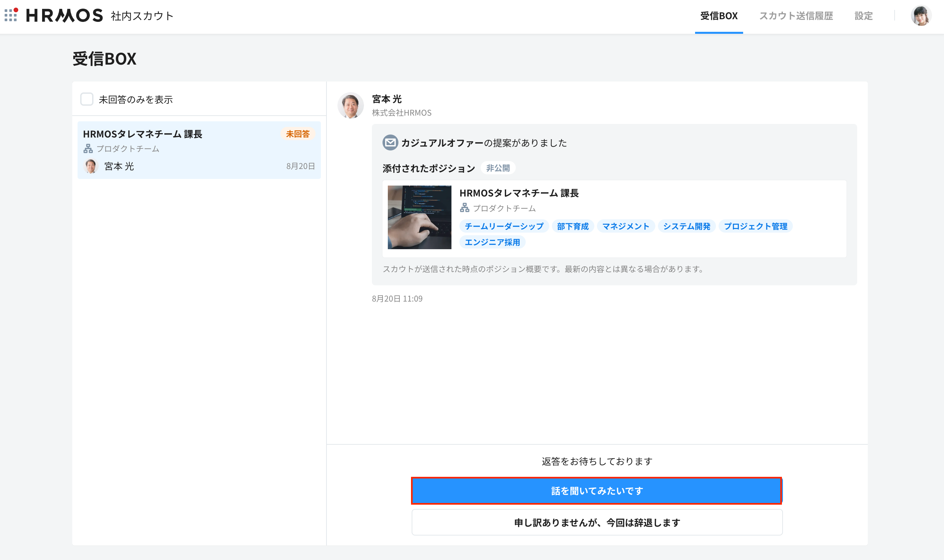Select the エンジニア採用 skill tag
Screen dimensions: 944x560
pos(492,242)
